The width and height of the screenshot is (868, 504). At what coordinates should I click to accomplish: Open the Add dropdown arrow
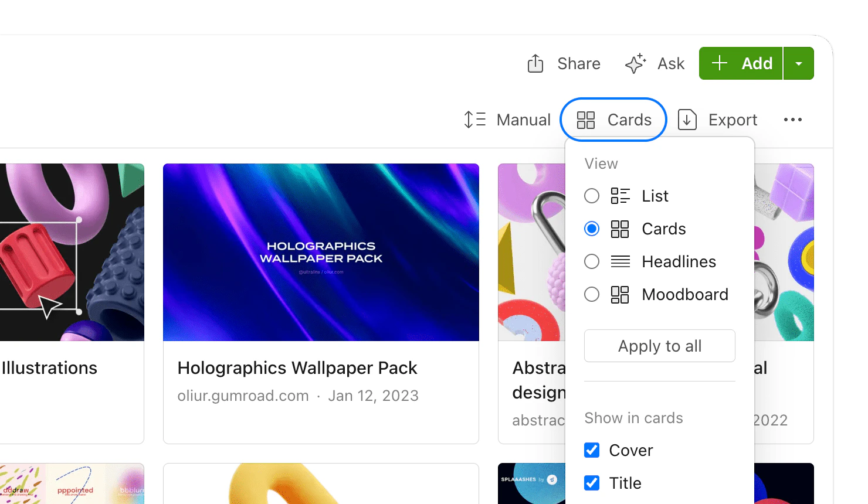[799, 63]
